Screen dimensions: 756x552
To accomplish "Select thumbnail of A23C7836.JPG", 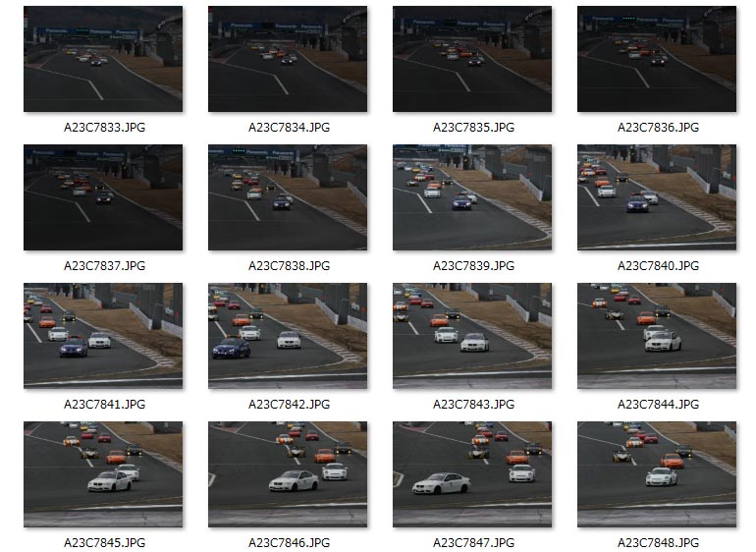I will click(657, 59).
